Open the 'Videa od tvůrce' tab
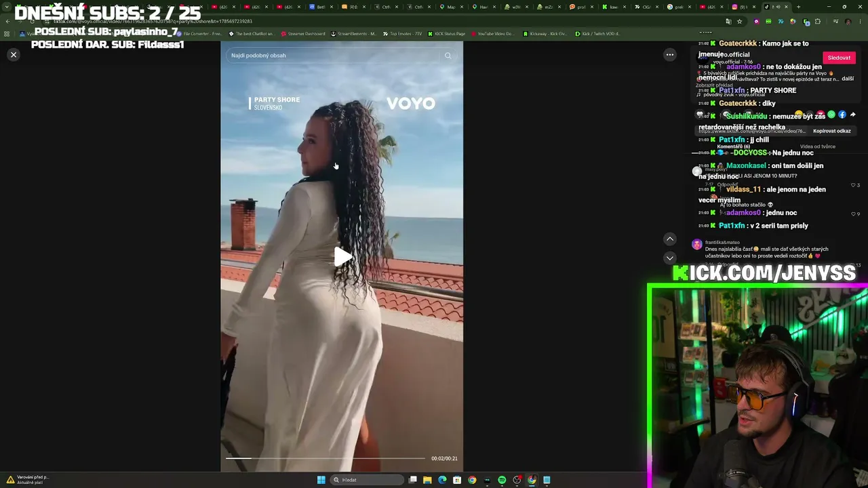The width and height of the screenshot is (868, 488). coord(817,146)
